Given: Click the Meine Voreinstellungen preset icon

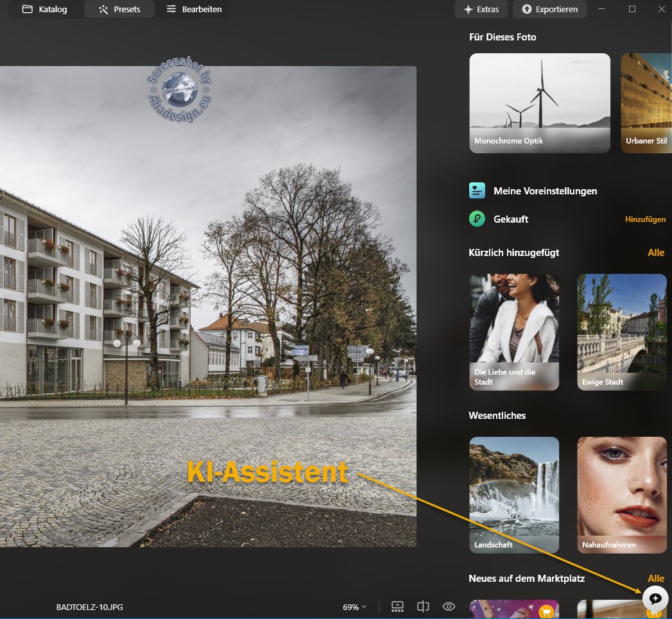Looking at the screenshot, I should (x=476, y=190).
